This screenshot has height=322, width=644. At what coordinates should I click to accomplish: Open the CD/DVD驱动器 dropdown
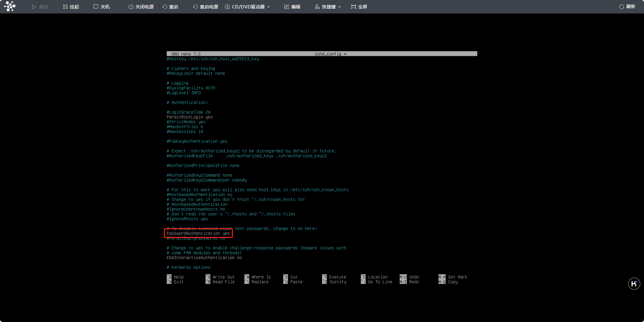coord(248,7)
